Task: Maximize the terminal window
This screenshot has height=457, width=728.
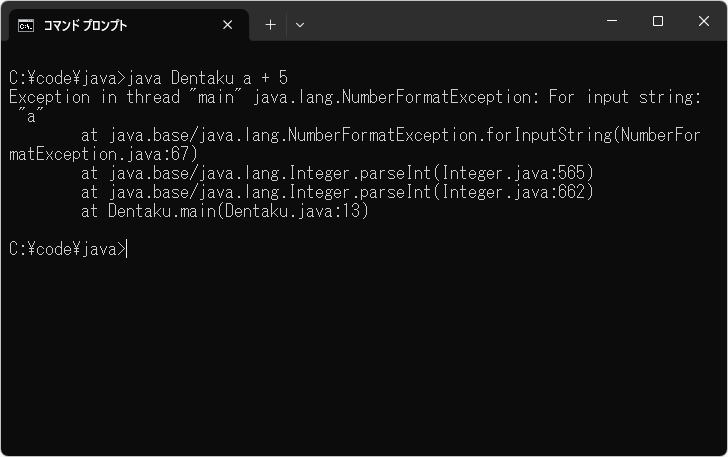Action: [x=657, y=22]
